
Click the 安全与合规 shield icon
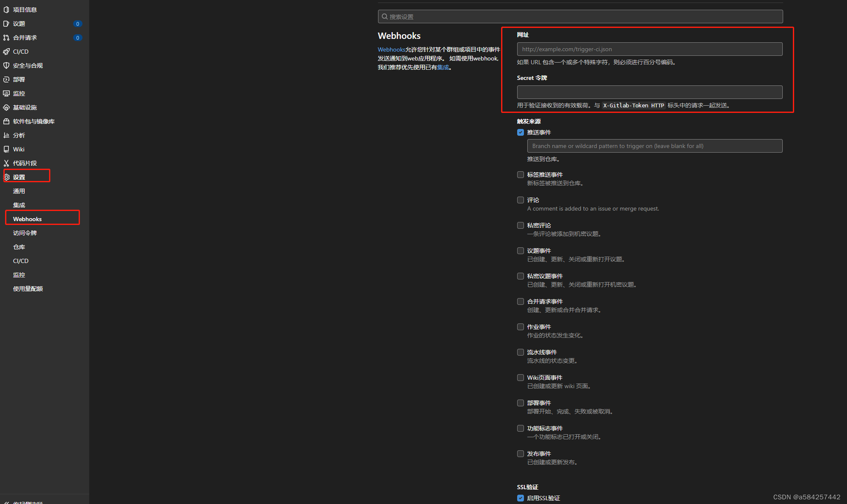pos(6,66)
